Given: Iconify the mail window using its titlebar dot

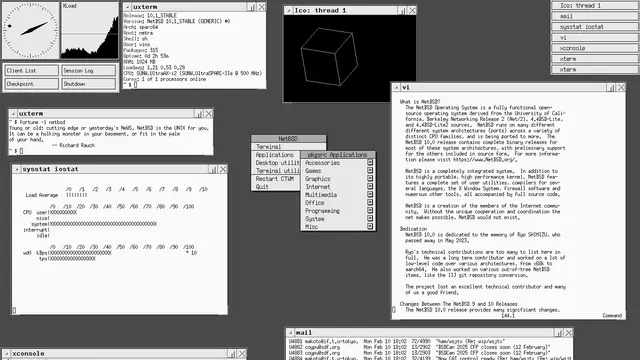Looking at the screenshot, I should tap(290, 333).
